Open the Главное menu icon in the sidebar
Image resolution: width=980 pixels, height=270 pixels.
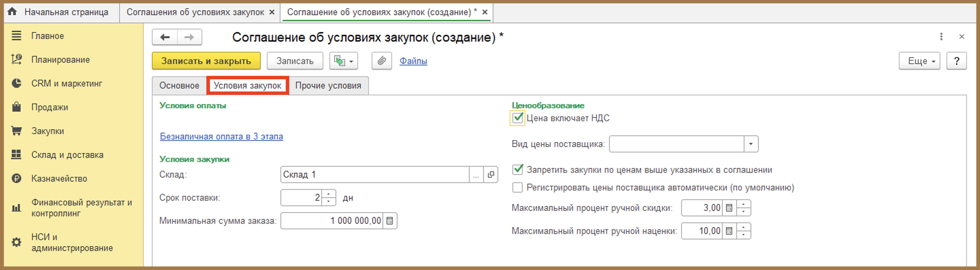point(16,36)
